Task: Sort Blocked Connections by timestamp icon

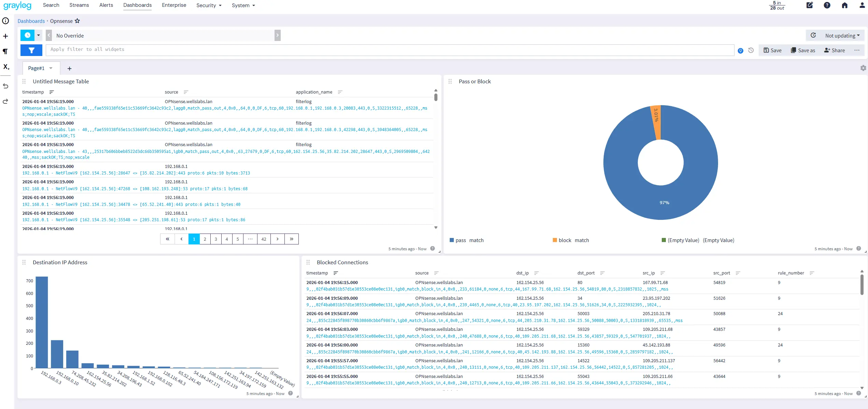Action: click(336, 273)
